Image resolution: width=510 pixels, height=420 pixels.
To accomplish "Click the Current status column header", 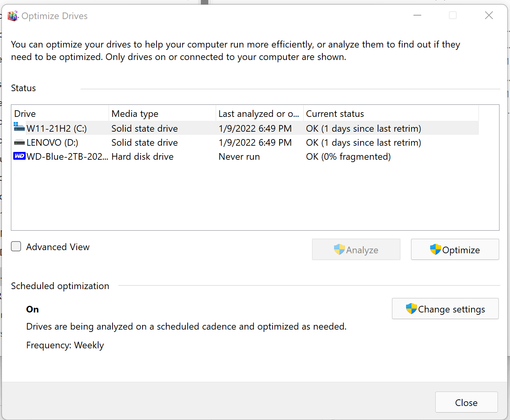I will point(391,113).
